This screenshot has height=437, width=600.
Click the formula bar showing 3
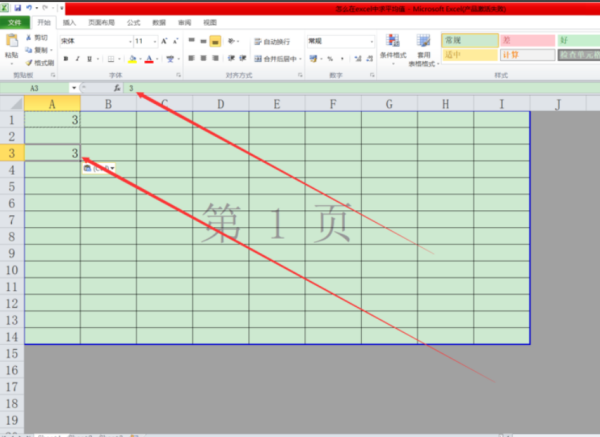coord(362,88)
